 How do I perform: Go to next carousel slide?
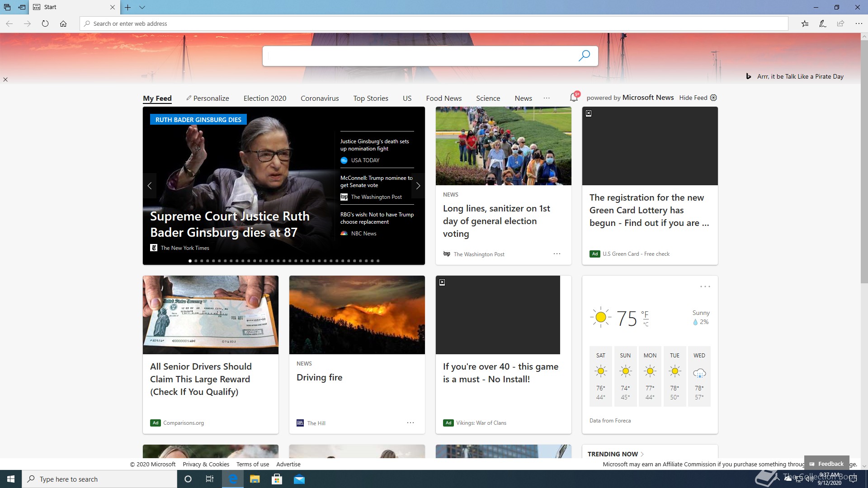coord(418,186)
